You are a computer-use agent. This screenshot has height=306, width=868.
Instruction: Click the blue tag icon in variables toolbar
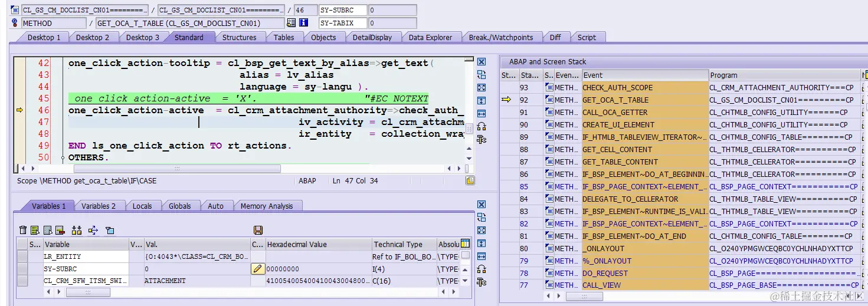110,231
